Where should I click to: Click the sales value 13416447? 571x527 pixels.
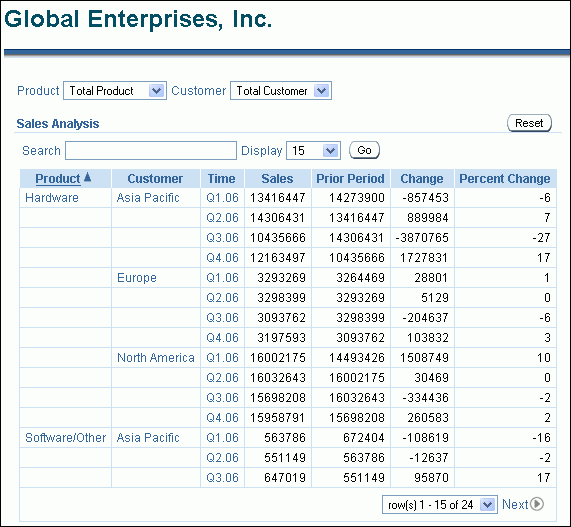point(277,198)
